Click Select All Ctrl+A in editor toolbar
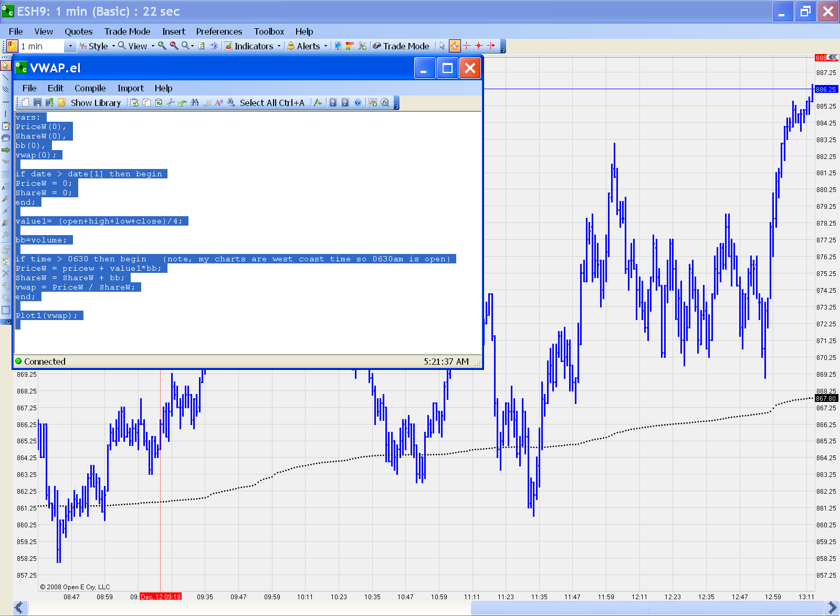Screen dimensions: 840x616 [x=272, y=103]
